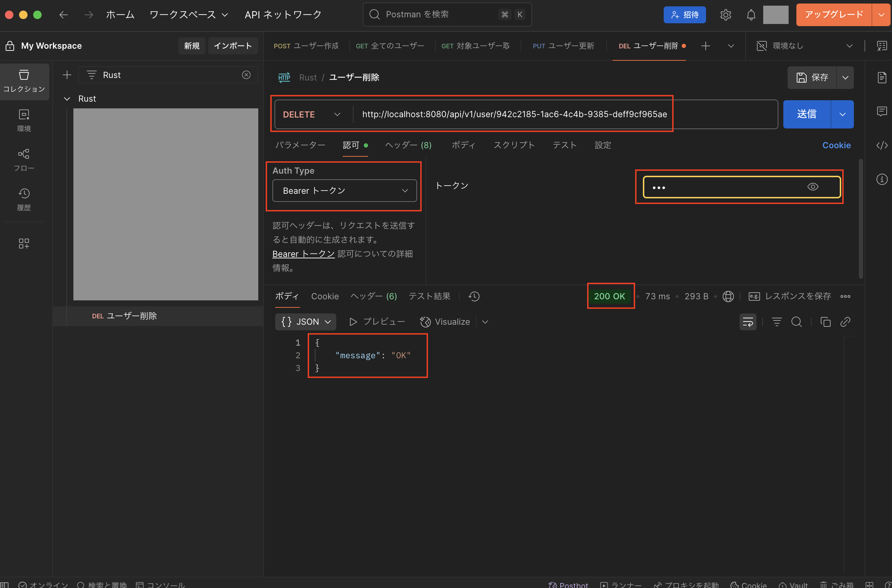
Task: Switch to the POST ユーザー作成 tab
Action: coord(306,46)
